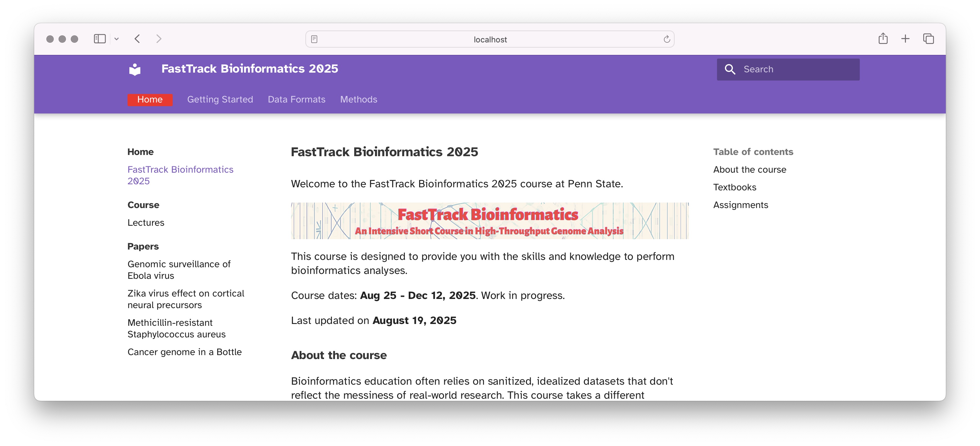Open the Share icon in the toolbar
The image size is (980, 446).
tap(883, 39)
